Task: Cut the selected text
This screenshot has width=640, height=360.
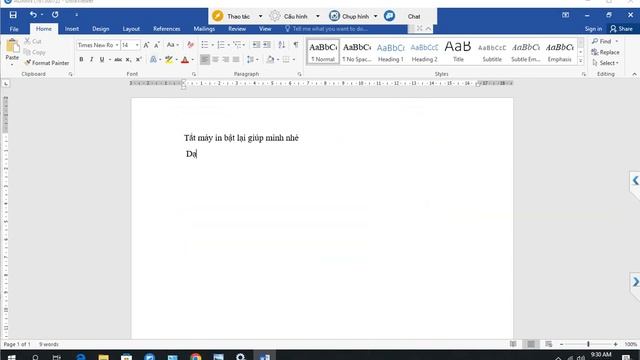Action: click(33, 41)
